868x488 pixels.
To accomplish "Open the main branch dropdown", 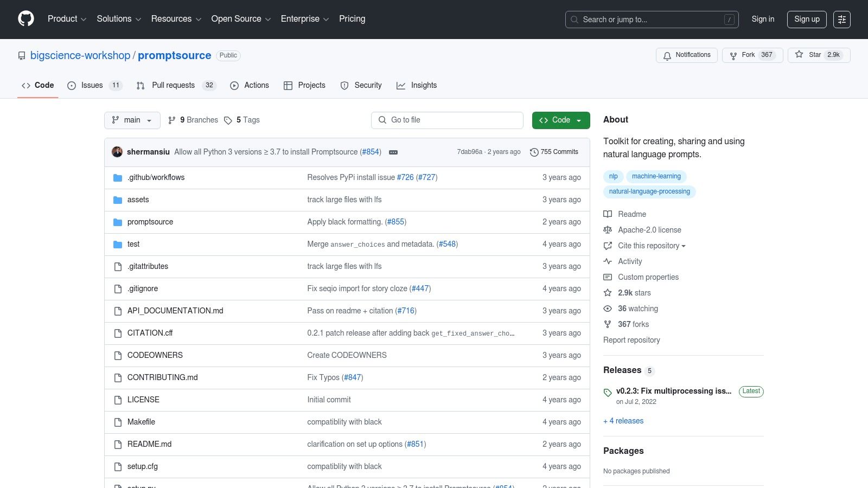I will [x=132, y=120].
